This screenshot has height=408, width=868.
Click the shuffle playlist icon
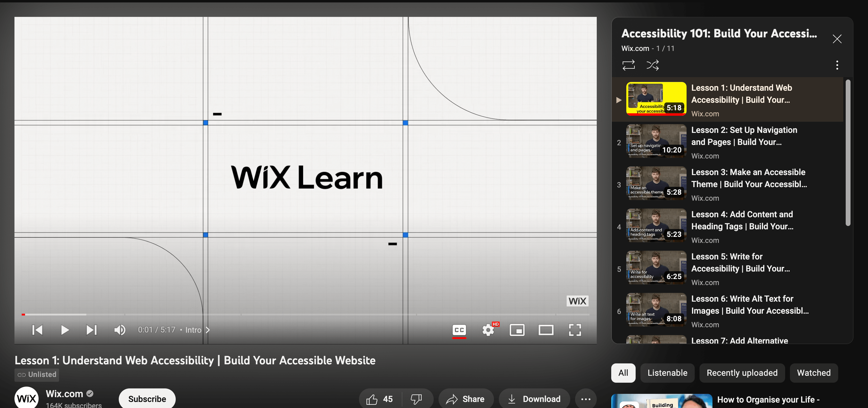point(654,65)
